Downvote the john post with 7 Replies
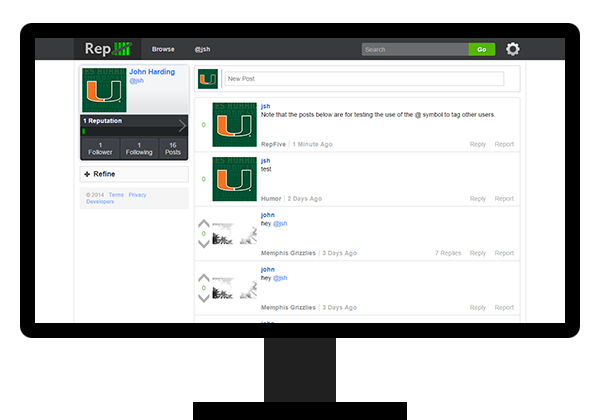The height and width of the screenshot is (420, 600). pos(204,244)
